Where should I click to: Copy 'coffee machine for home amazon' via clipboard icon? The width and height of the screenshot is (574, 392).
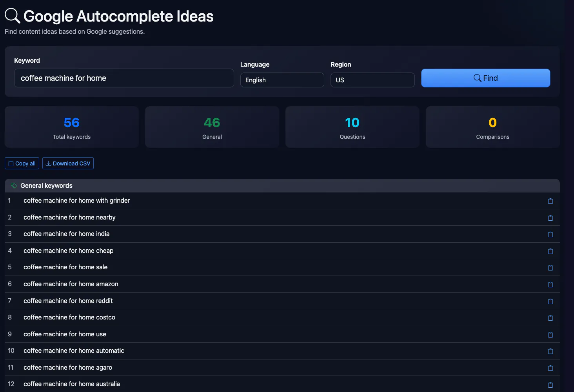tap(550, 285)
